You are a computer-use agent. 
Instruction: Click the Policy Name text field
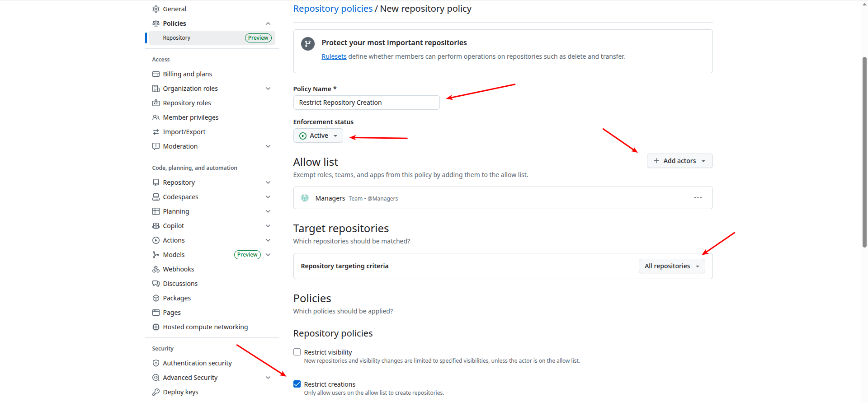pyautogui.click(x=366, y=103)
